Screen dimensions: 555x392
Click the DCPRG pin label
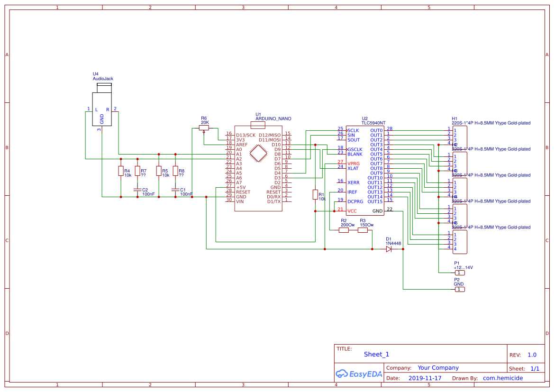click(355, 201)
